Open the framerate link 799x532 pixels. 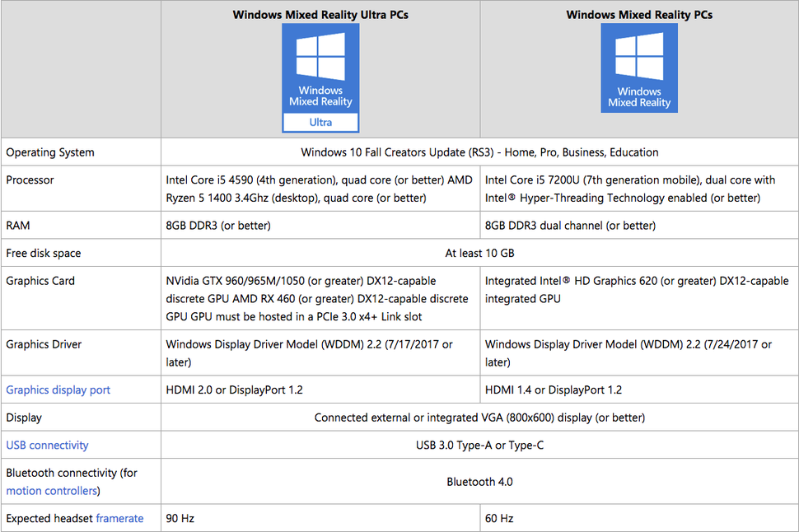119,518
